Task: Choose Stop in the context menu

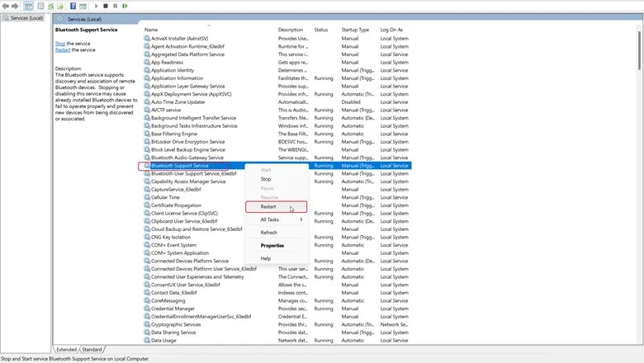Action: click(x=277, y=179)
